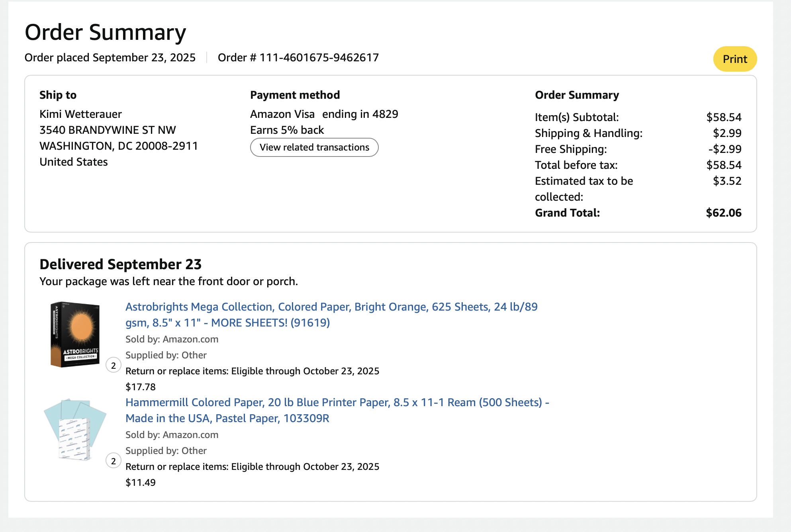Image resolution: width=791 pixels, height=532 pixels.
Task: Click the Print button
Action: [735, 59]
